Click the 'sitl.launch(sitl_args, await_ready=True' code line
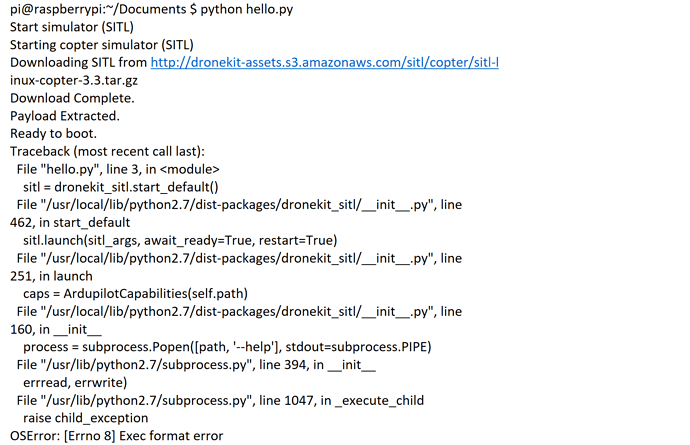The width and height of the screenshot is (690, 445). (x=180, y=240)
